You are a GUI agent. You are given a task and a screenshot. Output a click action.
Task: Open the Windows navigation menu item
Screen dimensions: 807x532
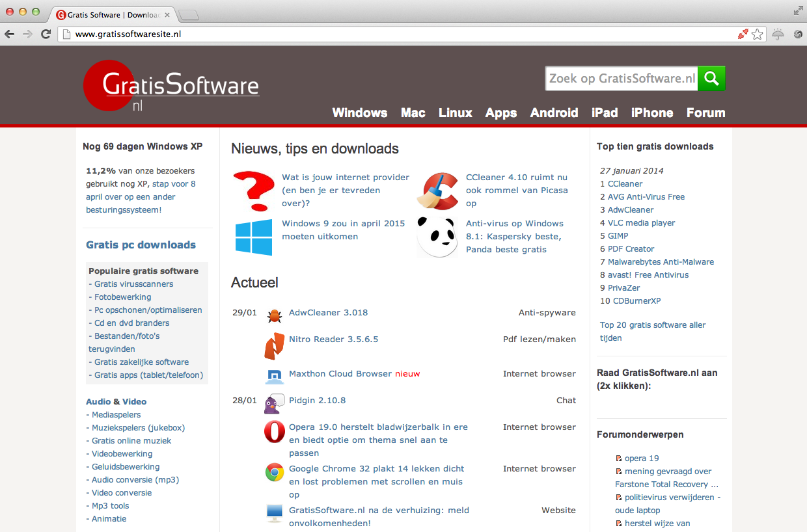360,113
